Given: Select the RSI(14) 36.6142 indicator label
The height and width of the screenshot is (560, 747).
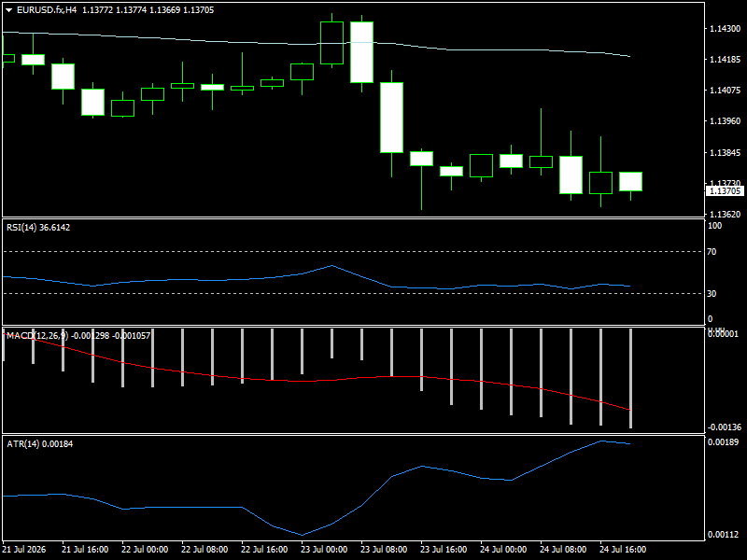Looking at the screenshot, I should [x=38, y=228].
